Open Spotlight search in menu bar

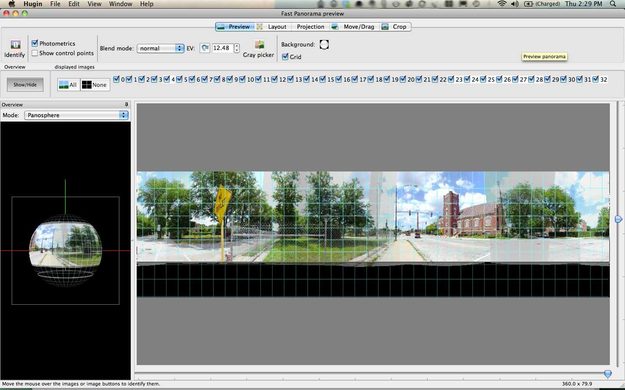coord(613,4)
